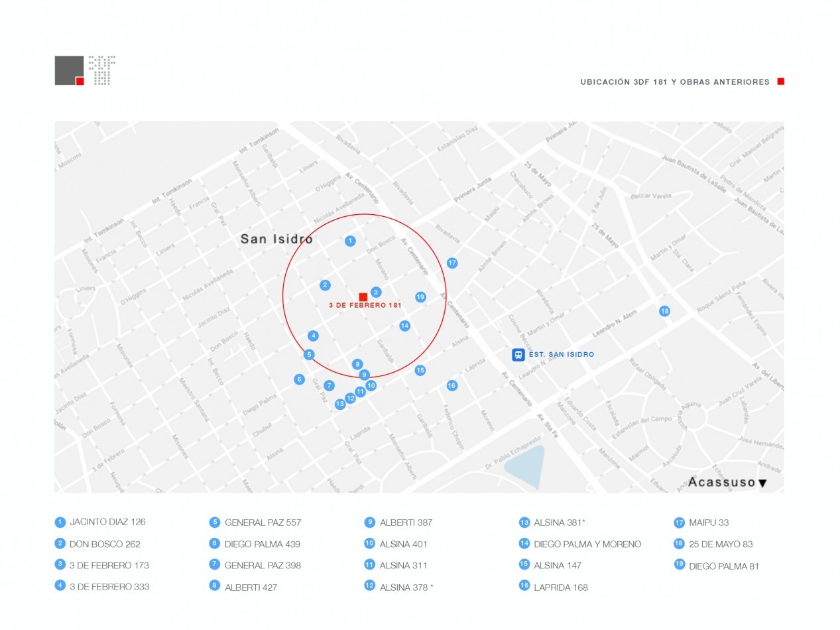
Task: Click the red square 3 de Febrero 181 marker
Action: click(363, 296)
